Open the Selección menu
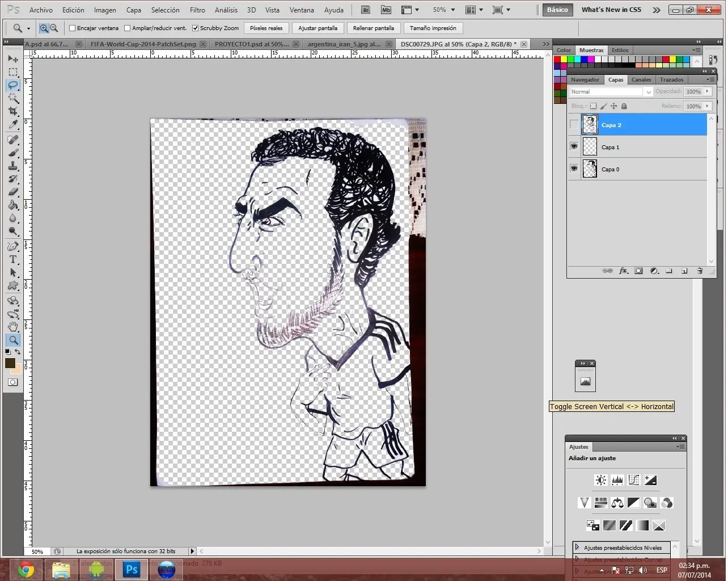 165,10
